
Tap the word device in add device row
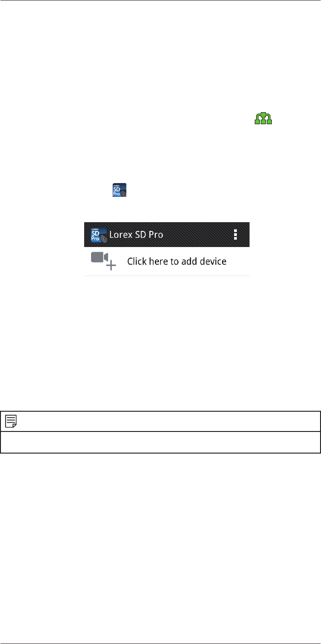(213, 261)
